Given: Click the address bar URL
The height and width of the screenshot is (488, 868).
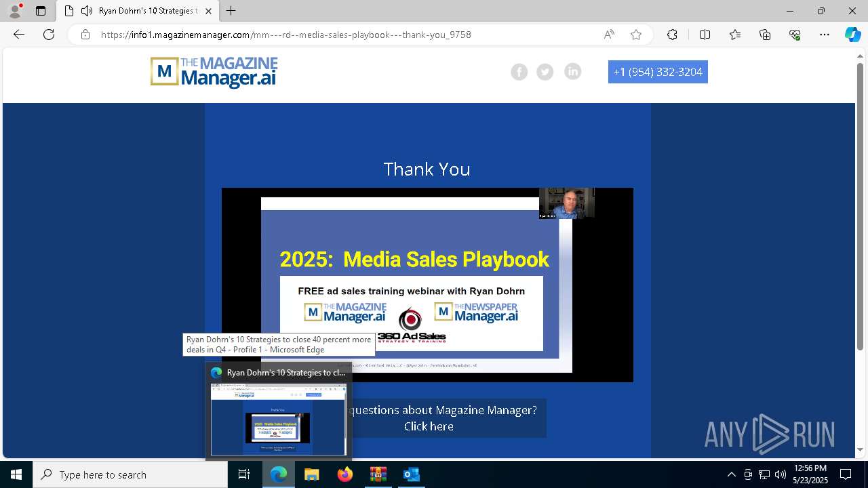Looking at the screenshot, I should 285,35.
